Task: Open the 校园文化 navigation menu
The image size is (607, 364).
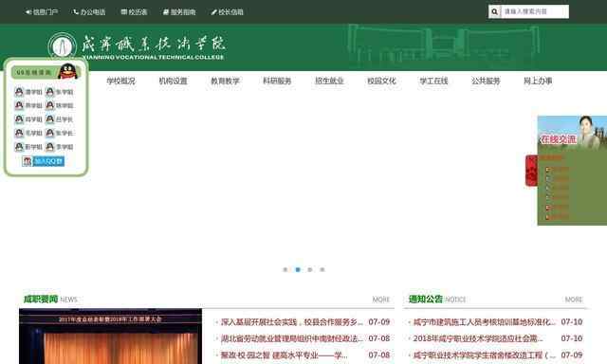Action: coord(381,81)
